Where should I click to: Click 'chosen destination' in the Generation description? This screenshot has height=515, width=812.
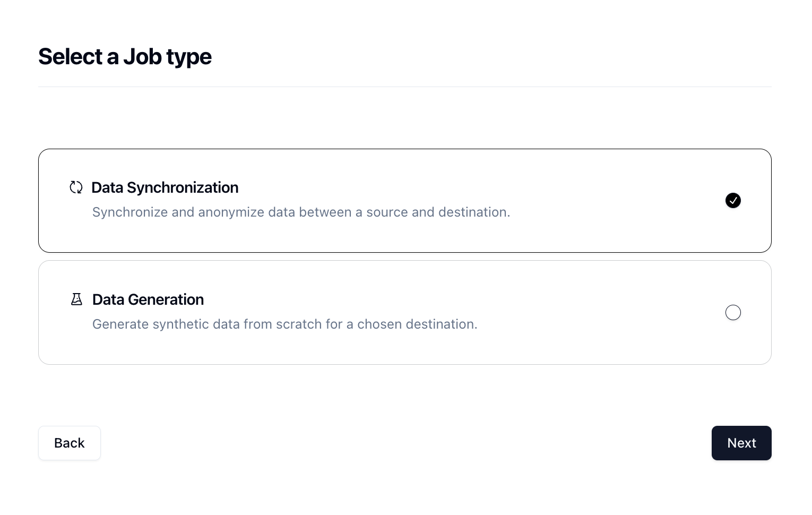(416, 324)
